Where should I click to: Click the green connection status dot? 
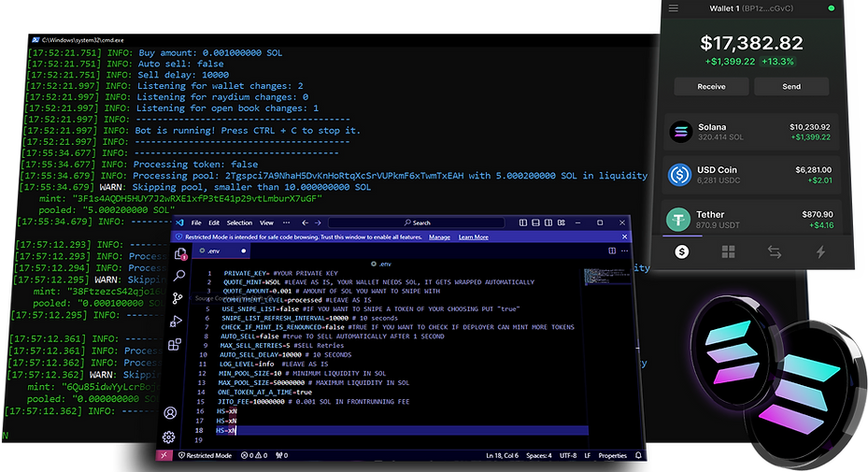tap(831, 8)
